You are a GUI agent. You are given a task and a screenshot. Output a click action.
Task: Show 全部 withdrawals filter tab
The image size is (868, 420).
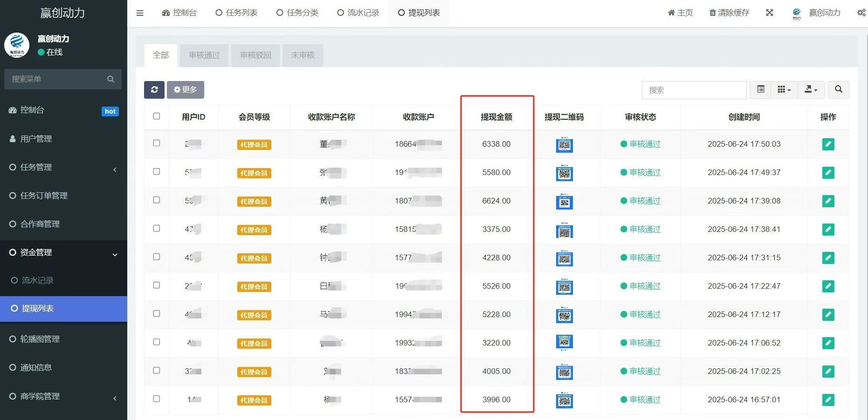click(x=161, y=55)
